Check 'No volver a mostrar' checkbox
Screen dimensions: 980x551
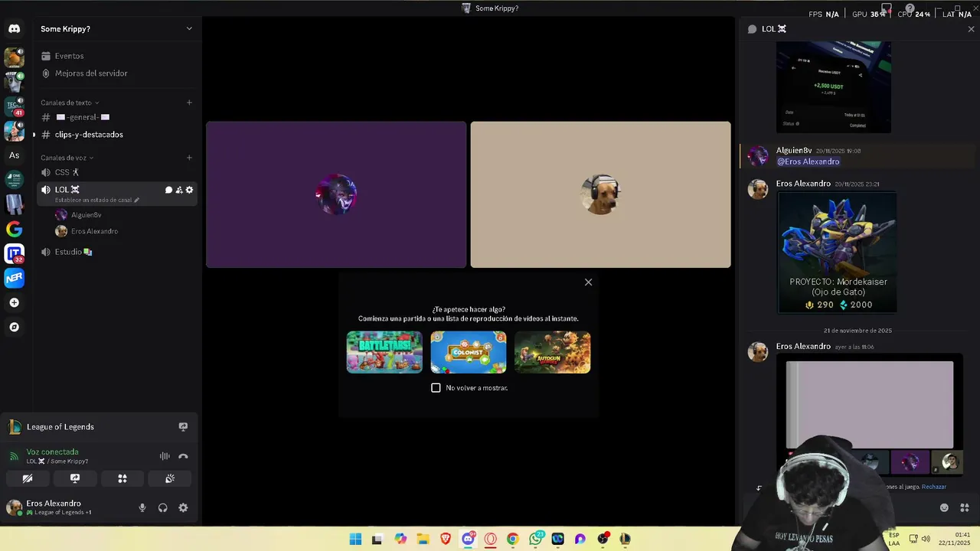(436, 388)
